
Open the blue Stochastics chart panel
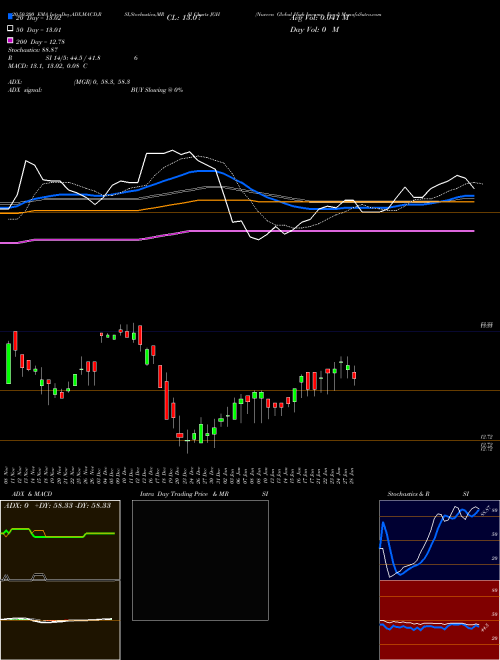pos(439,540)
